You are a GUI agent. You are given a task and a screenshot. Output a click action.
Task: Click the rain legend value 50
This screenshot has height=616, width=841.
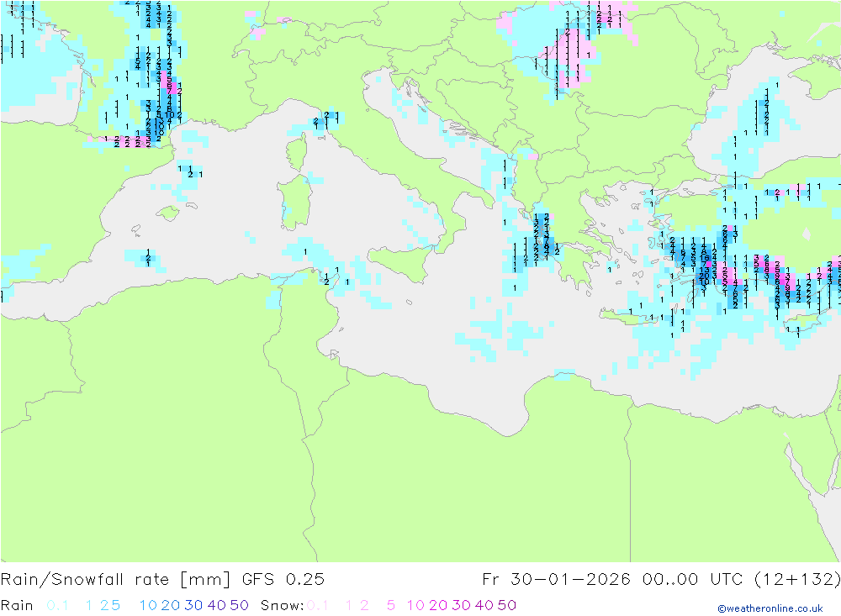[x=239, y=605]
